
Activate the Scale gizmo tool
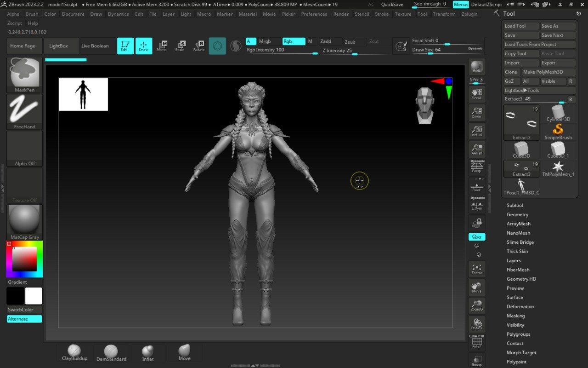pos(180,46)
